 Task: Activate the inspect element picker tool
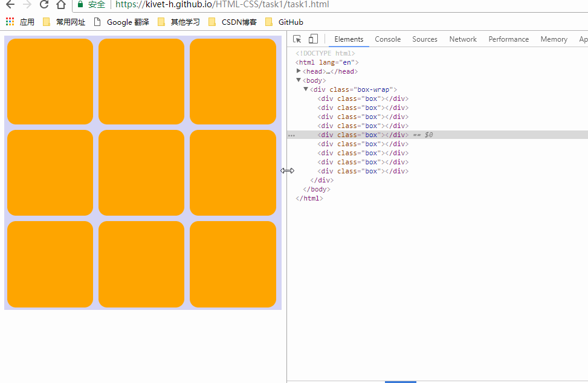click(297, 39)
